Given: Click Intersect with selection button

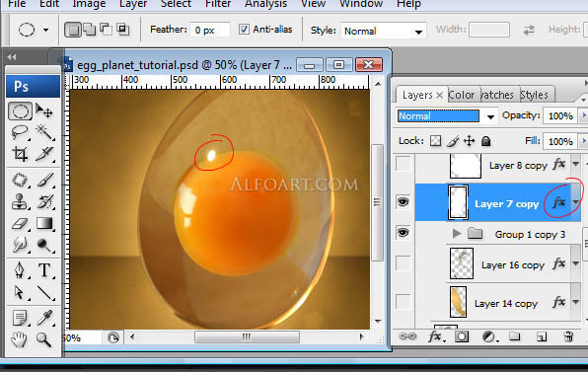Looking at the screenshot, I should pos(122,30).
